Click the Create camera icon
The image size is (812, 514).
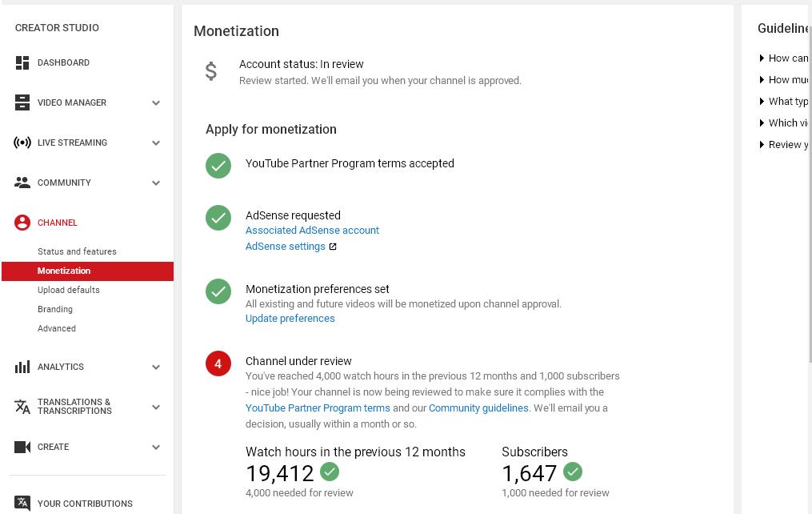click(22, 447)
